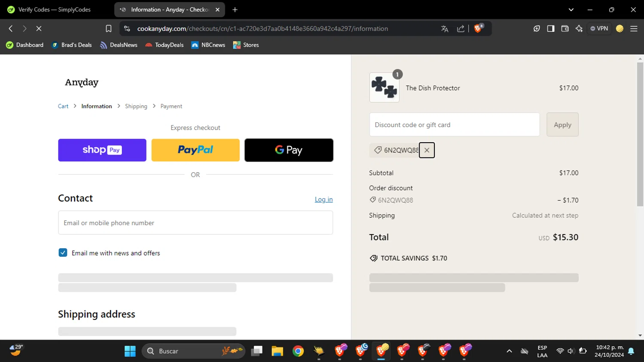Click the Anyday logo

[82, 82]
